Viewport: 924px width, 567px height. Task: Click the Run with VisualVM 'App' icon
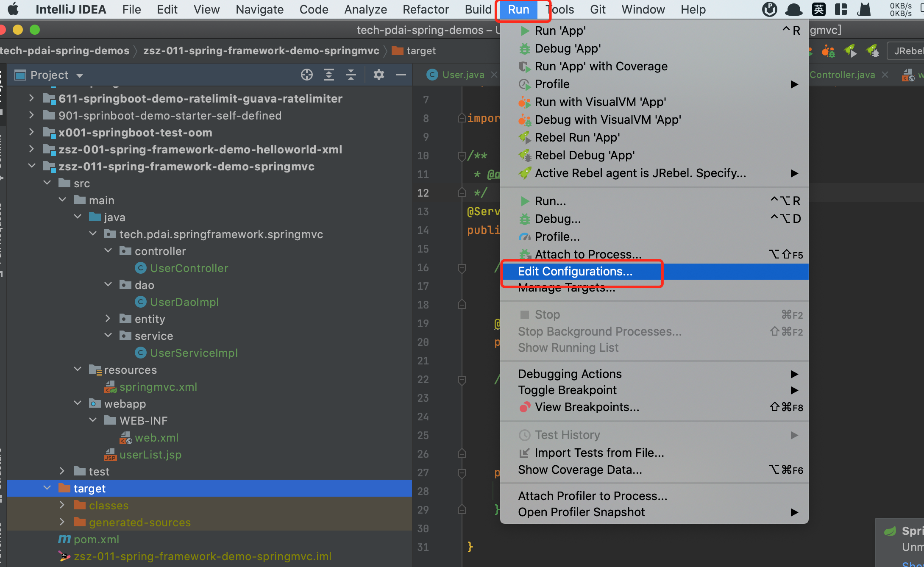coord(525,102)
